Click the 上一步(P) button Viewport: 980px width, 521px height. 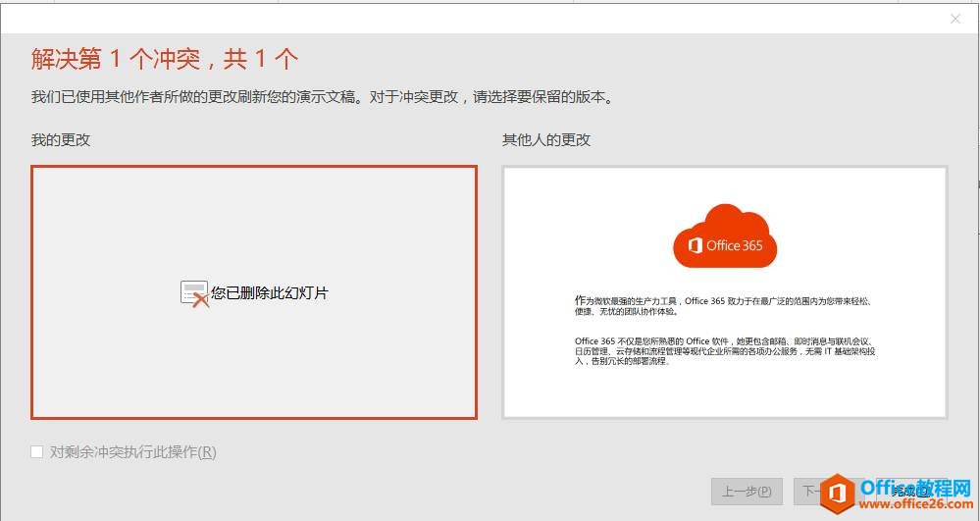pos(747,492)
